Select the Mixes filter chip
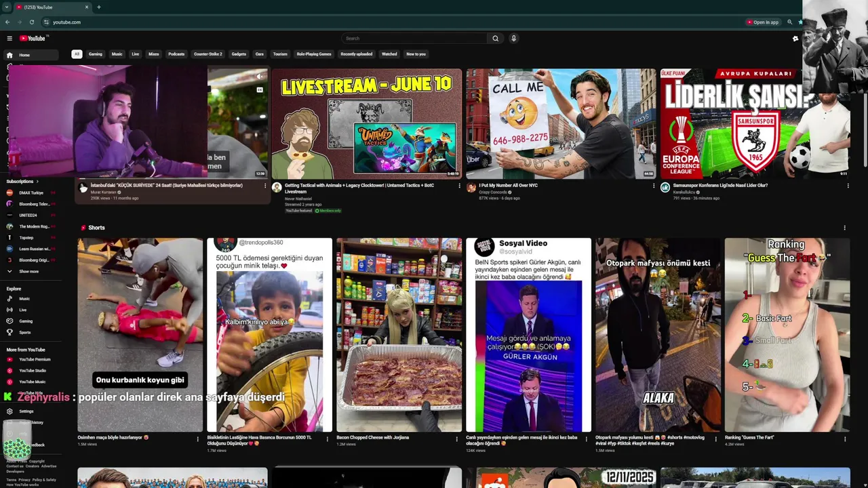The image size is (868, 488). 154,54
